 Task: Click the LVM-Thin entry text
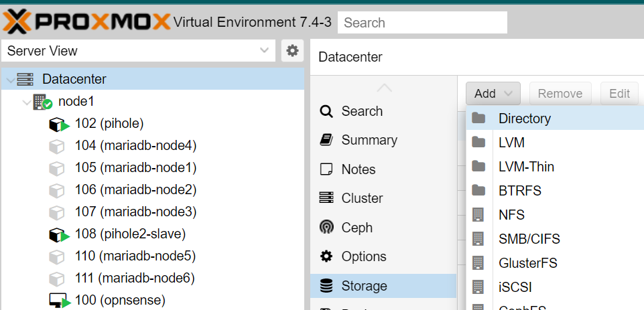526,167
